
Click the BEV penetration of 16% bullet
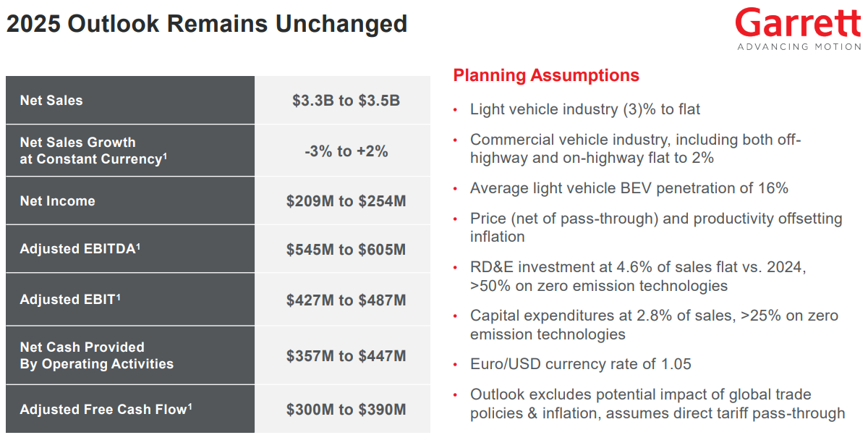pos(629,188)
